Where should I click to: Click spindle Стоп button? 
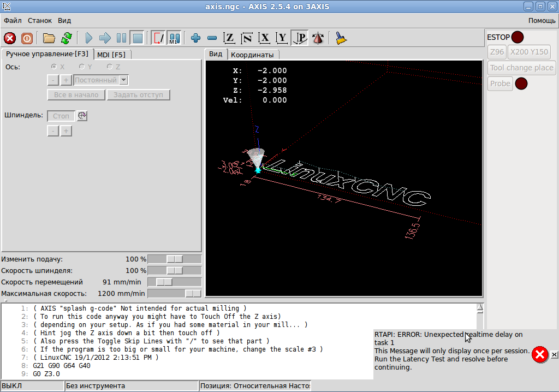tap(61, 116)
